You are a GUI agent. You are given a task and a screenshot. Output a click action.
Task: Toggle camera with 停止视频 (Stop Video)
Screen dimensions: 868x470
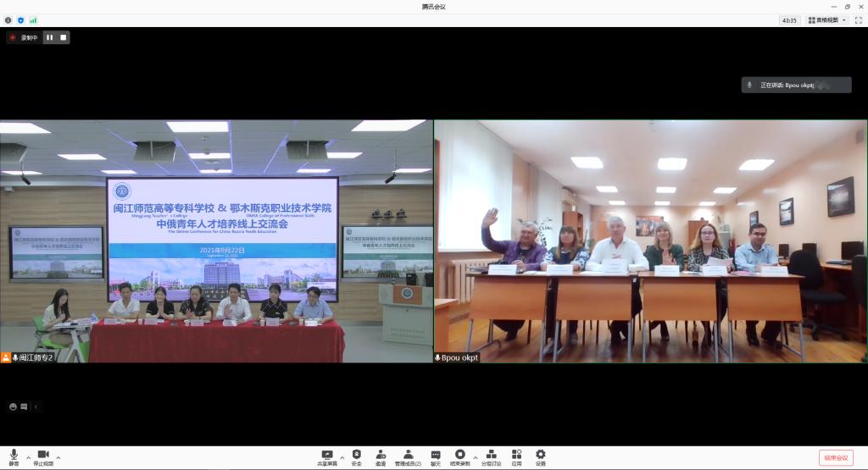coord(43,457)
